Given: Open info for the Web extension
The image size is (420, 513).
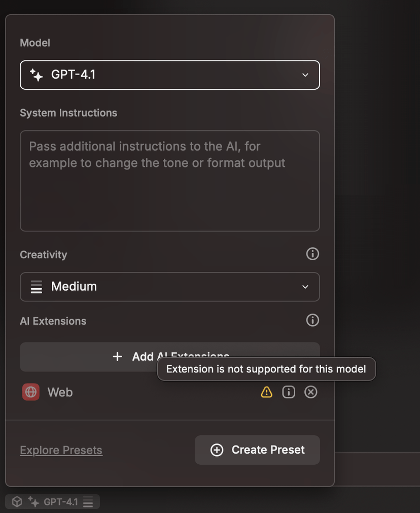Looking at the screenshot, I should tap(289, 392).
